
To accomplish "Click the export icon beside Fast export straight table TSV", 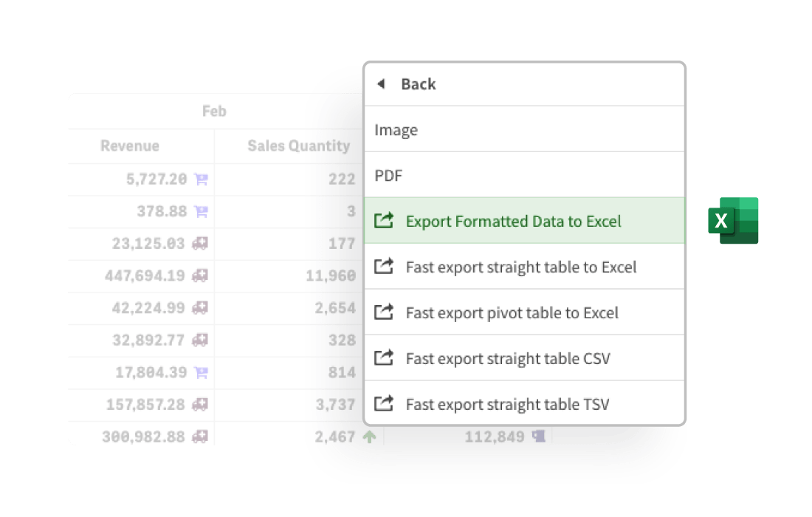I will tap(384, 404).
